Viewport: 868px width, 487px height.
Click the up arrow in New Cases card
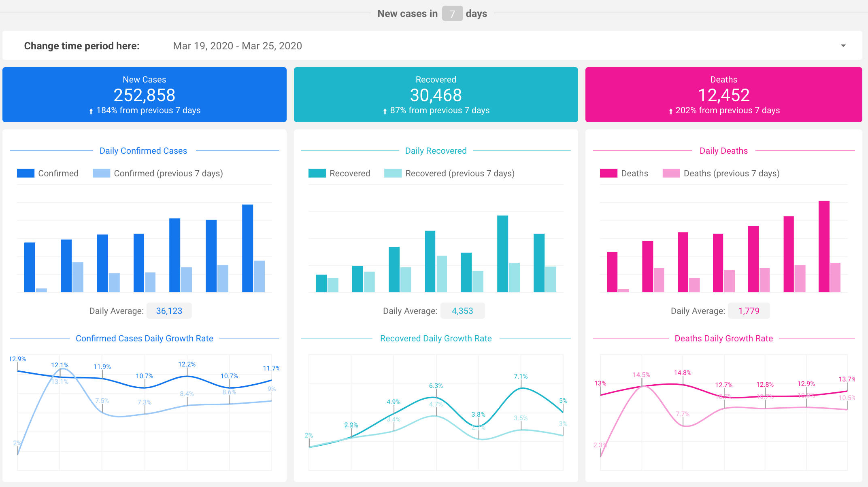coord(91,111)
